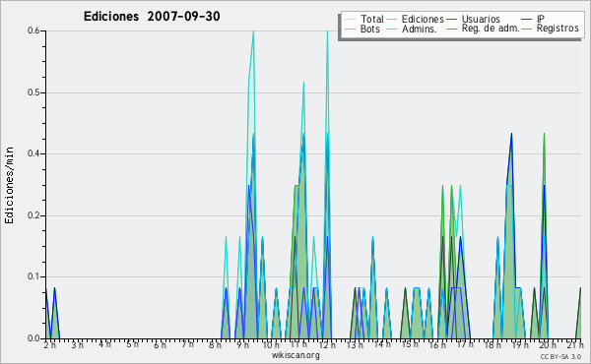
Task: Click the 0.0 y-axis value
Action: click(33, 338)
